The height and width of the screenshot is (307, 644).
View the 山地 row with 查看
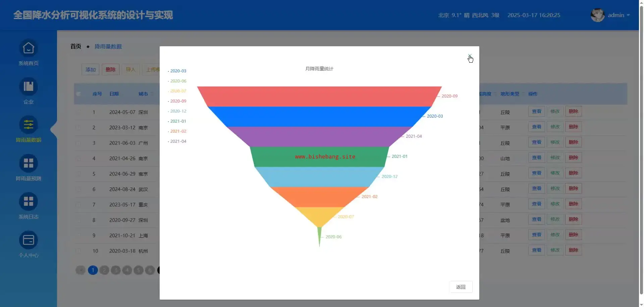[x=537, y=158]
